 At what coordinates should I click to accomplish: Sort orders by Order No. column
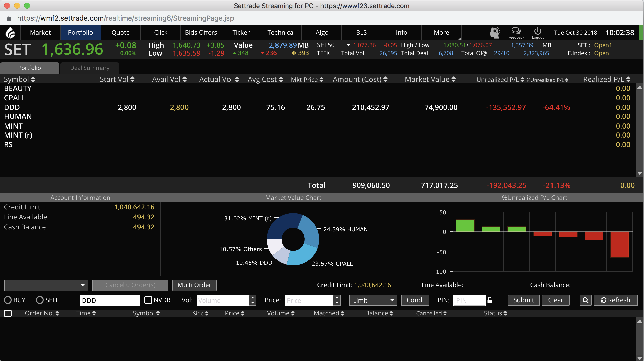[42, 313]
